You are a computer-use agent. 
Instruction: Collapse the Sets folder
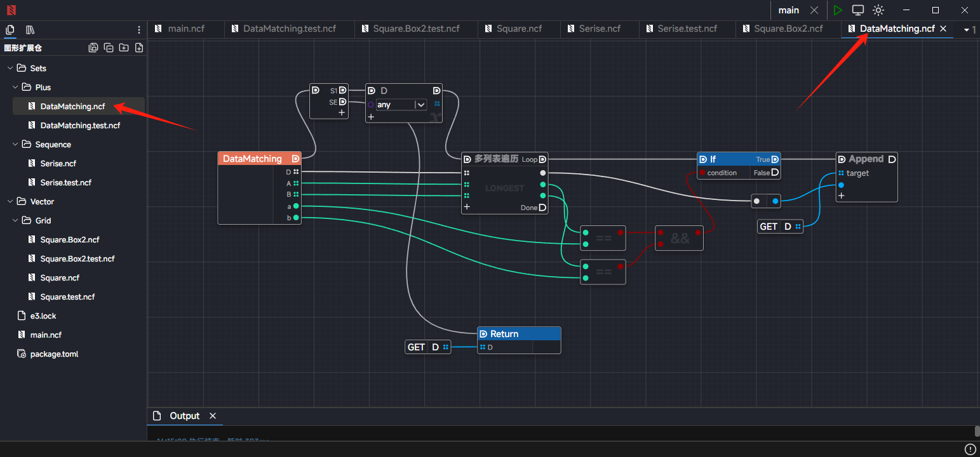[x=11, y=68]
